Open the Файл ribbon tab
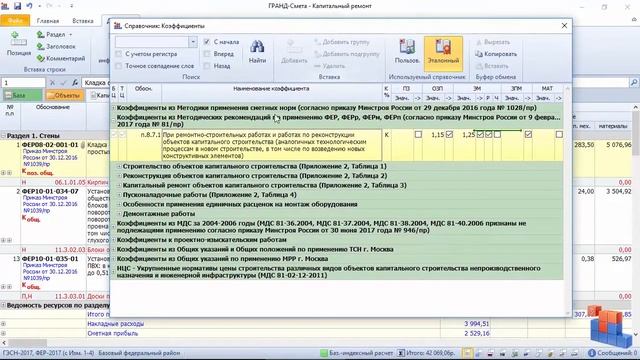Image resolution: width=640 pixels, height=360 pixels. (x=15, y=20)
